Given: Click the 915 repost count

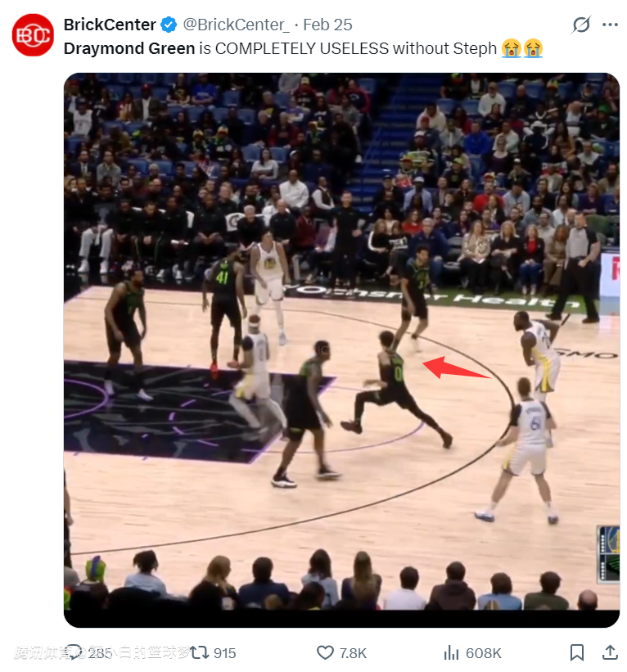Looking at the screenshot, I should [224, 652].
